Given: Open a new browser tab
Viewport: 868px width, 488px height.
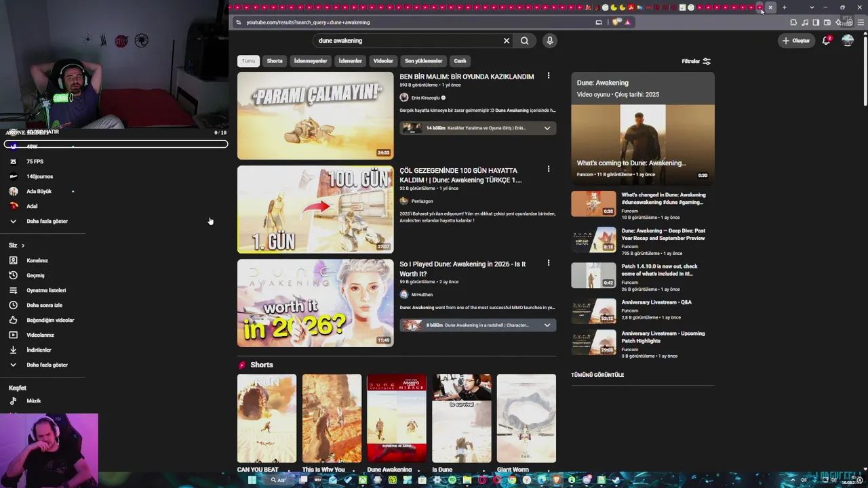Looking at the screenshot, I should 784,7.
